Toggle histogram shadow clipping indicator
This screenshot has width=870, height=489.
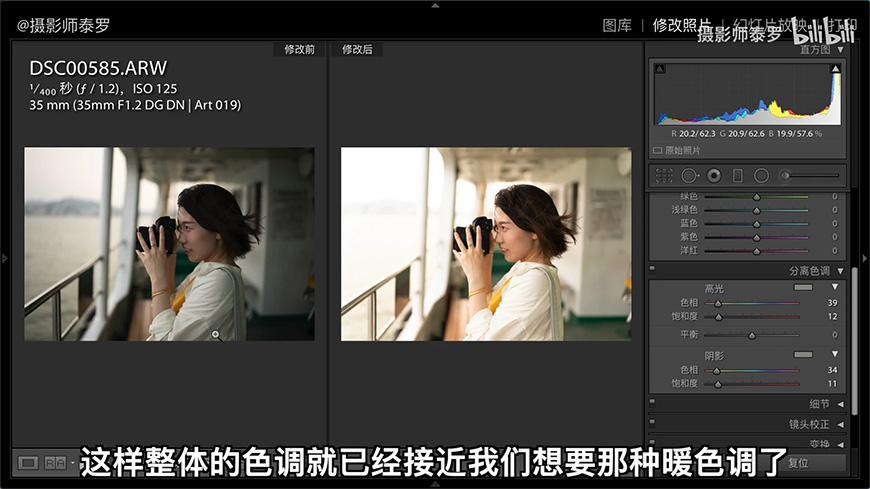coord(660,69)
